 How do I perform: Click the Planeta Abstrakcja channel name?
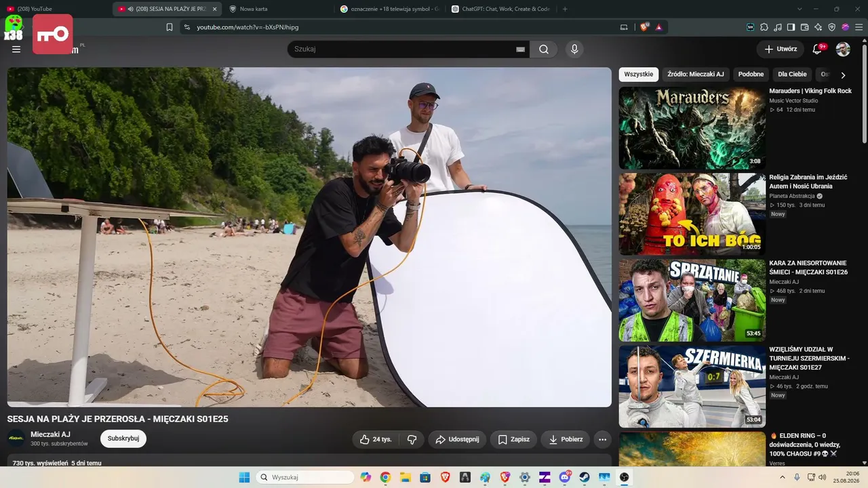[x=791, y=196]
